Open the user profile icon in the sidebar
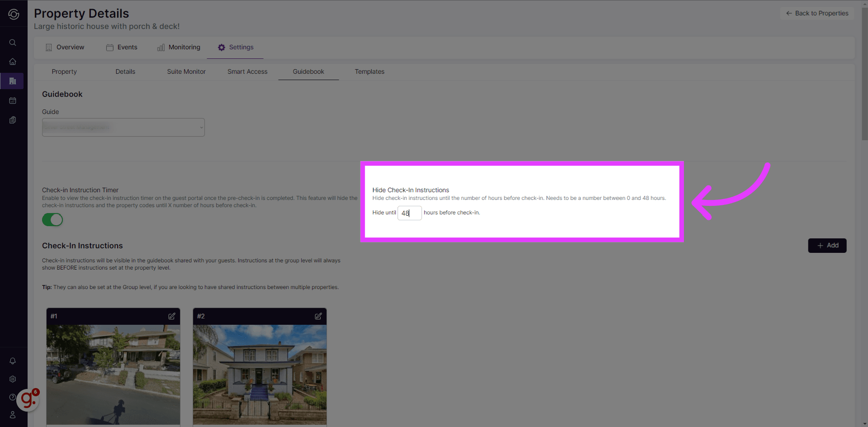Screen dimensions: 868x427 [x=13, y=415]
